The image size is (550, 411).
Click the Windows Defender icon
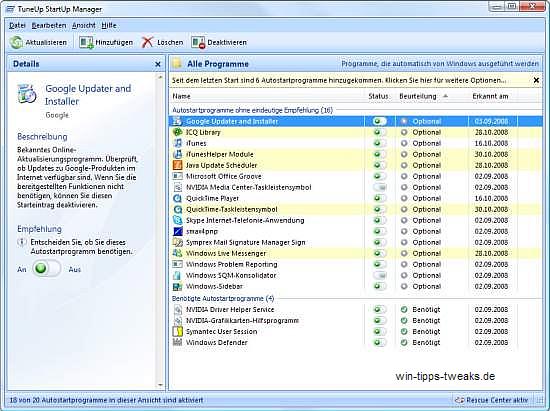[178, 343]
